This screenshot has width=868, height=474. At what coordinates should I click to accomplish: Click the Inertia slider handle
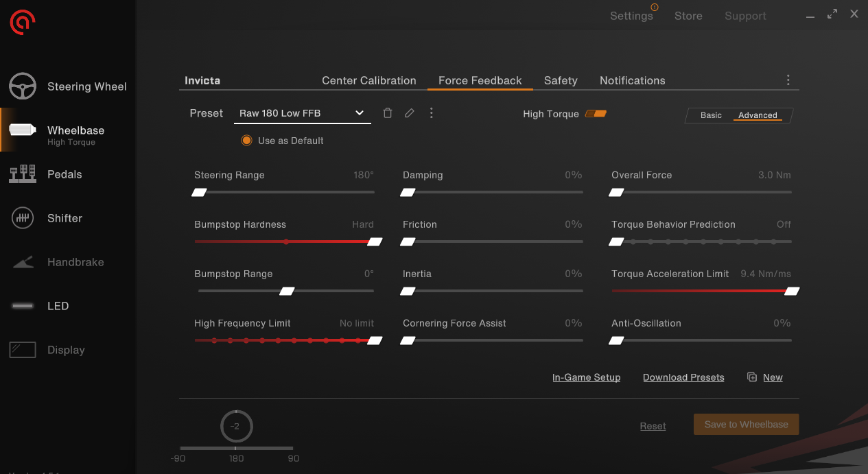click(x=408, y=292)
